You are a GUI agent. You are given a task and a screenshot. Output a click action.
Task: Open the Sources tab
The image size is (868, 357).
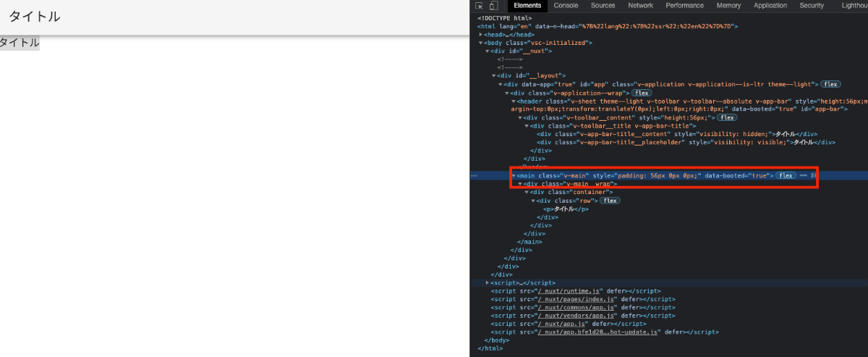[603, 6]
